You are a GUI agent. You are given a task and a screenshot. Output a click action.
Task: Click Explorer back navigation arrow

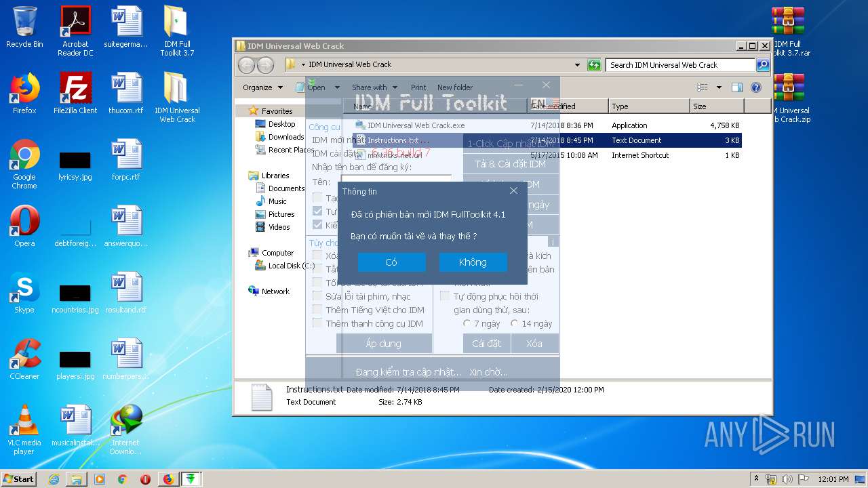pos(246,64)
